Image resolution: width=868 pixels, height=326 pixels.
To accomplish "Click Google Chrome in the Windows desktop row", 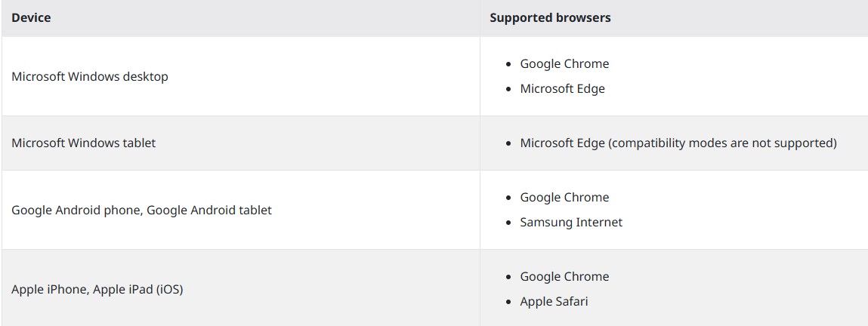I will pos(564,63).
